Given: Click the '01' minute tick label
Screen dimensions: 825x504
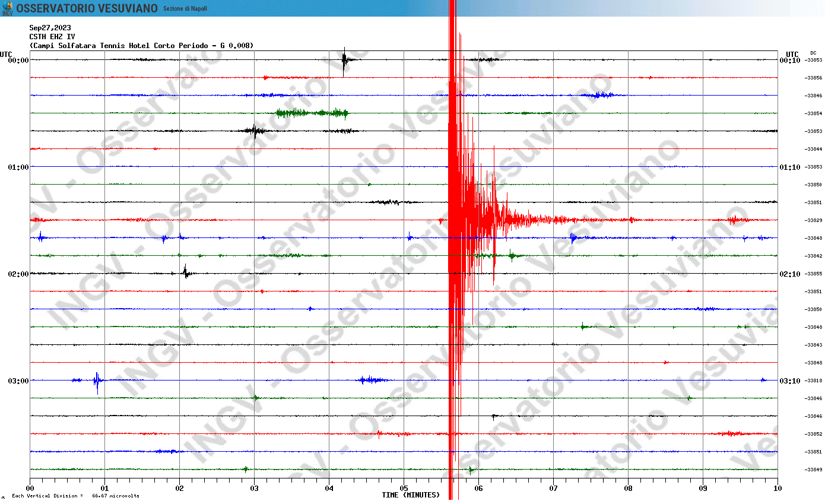Looking at the screenshot, I should click(104, 489).
